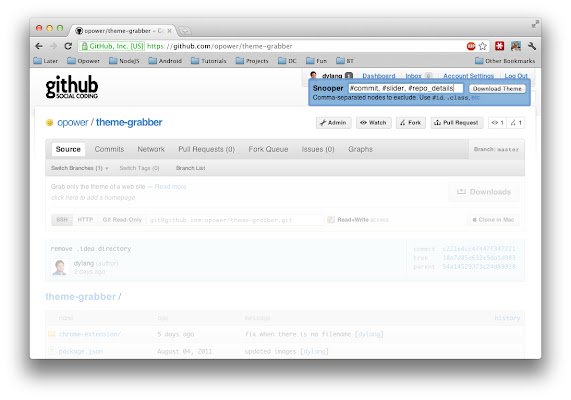Click 'click here to add a homepage' text
The width and height of the screenshot is (571, 400).
tap(93, 197)
